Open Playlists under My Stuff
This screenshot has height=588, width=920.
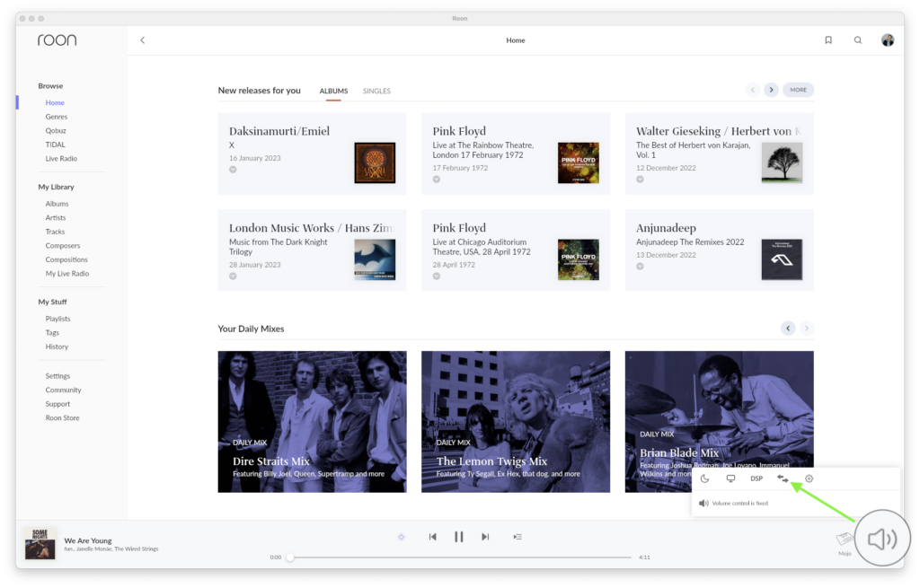[x=58, y=319]
